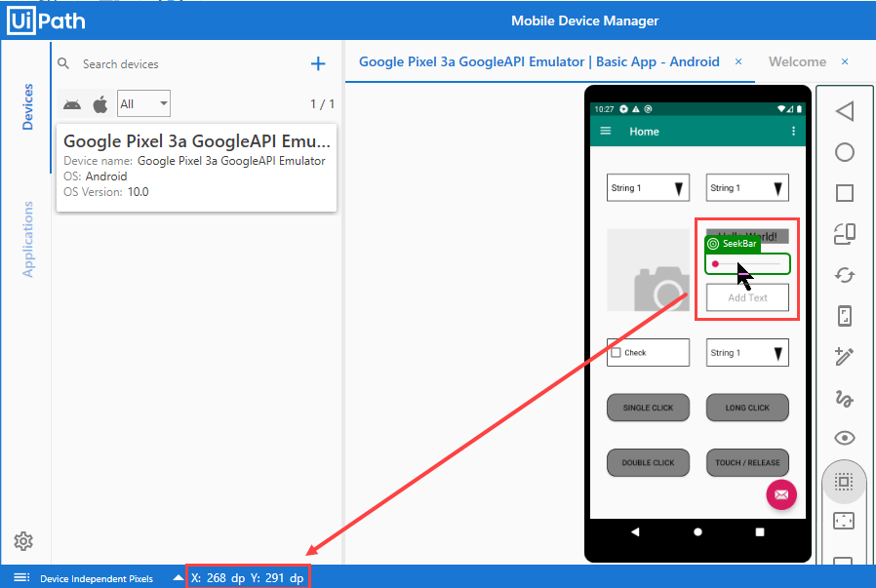Click the refresh arrows toolbar icon
Screen dimensions: 876x588
[845, 275]
